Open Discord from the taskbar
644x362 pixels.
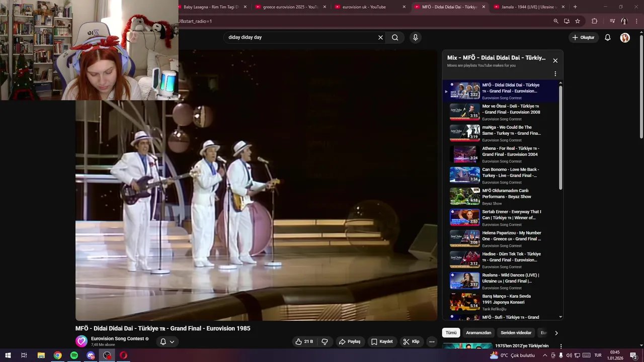(x=91, y=355)
